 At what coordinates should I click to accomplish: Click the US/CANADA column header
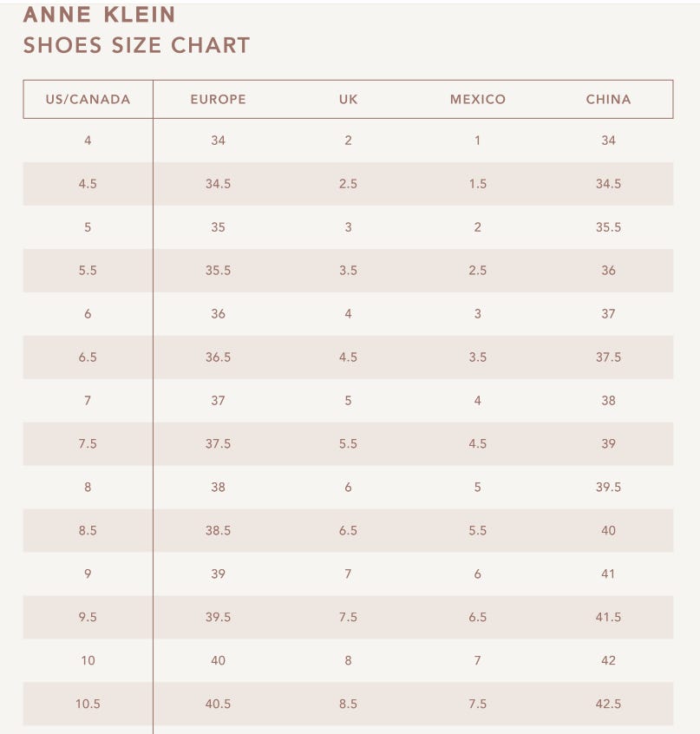coord(88,99)
